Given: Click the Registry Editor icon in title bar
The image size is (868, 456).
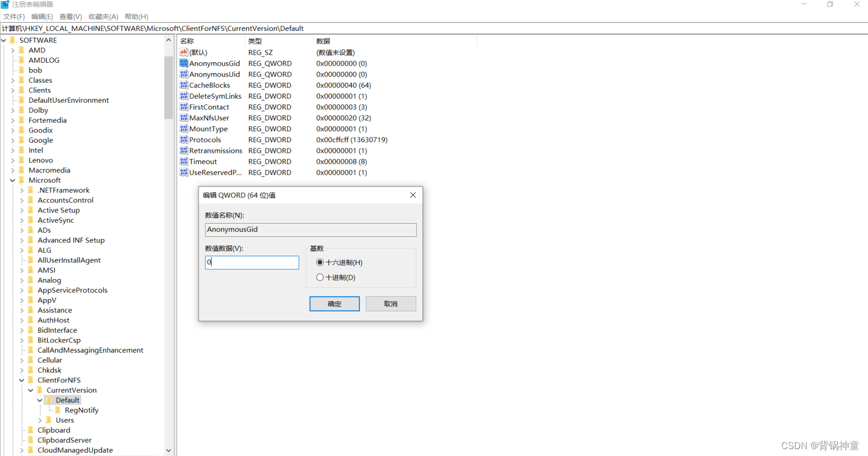Looking at the screenshot, I should [5, 4].
